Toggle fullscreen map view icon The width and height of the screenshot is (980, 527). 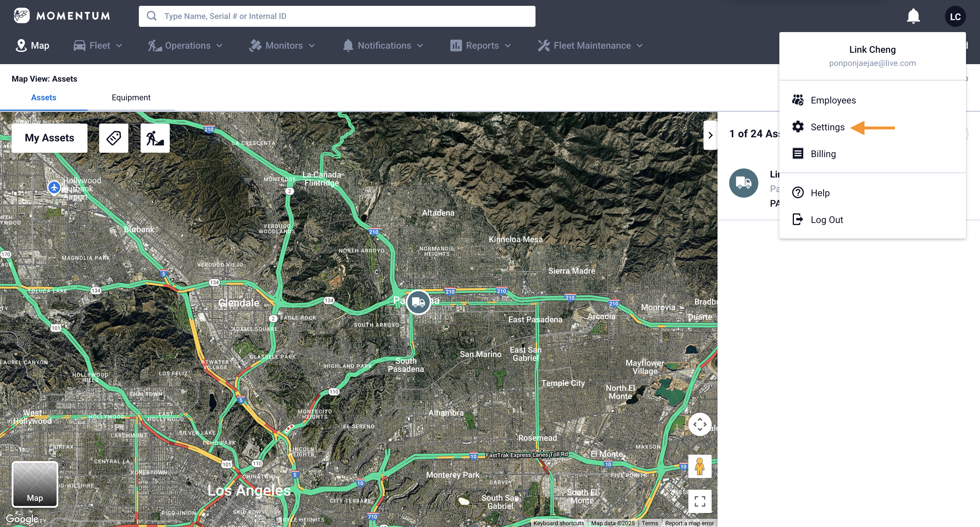(699, 501)
